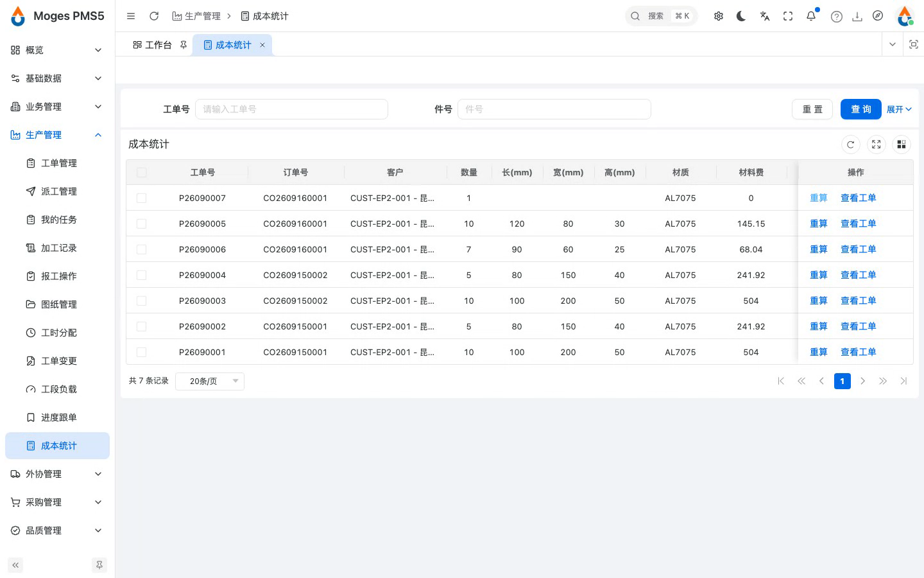Expand more filters with 展开
This screenshot has height=578, width=924.
(x=899, y=109)
